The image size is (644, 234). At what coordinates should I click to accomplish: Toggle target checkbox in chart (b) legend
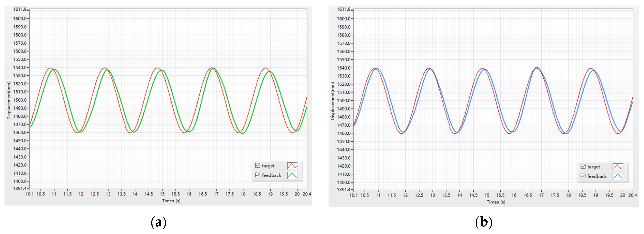(583, 166)
